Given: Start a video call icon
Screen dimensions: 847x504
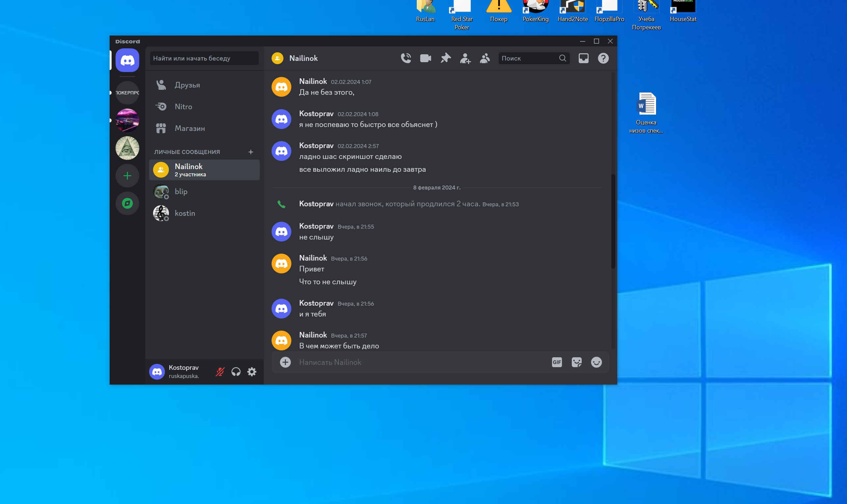Looking at the screenshot, I should click(x=425, y=59).
